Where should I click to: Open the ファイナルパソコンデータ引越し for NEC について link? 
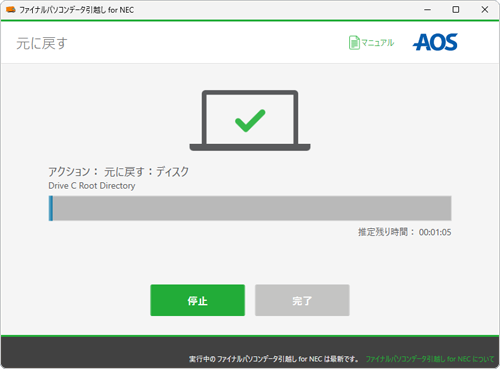click(x=430, y=359)
